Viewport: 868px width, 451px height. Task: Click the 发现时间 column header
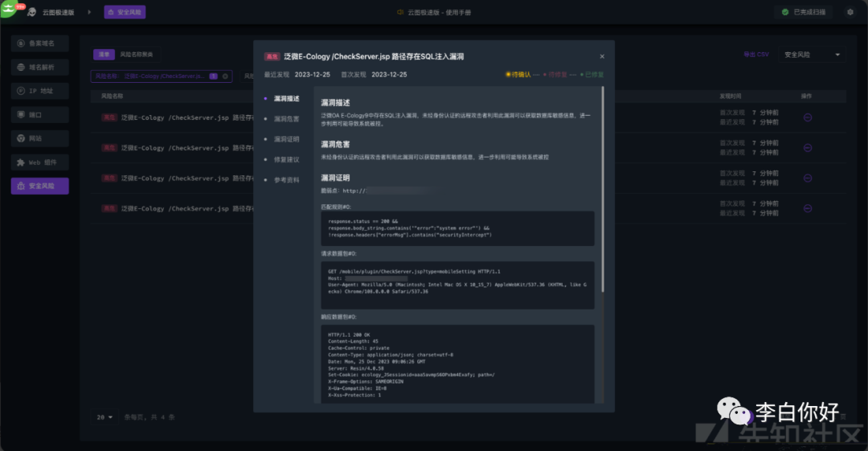pyautogui.click(x=730, y=96)
